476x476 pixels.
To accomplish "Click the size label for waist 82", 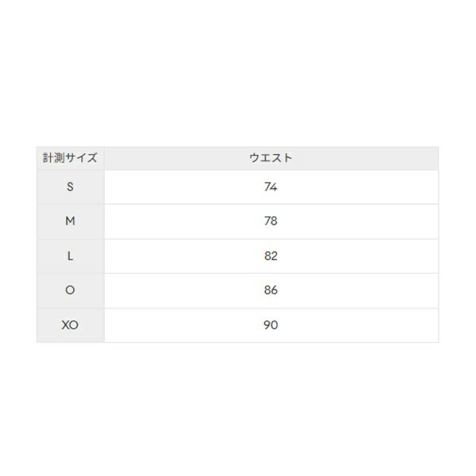I will pyautogui.click(x=70, y=256).
